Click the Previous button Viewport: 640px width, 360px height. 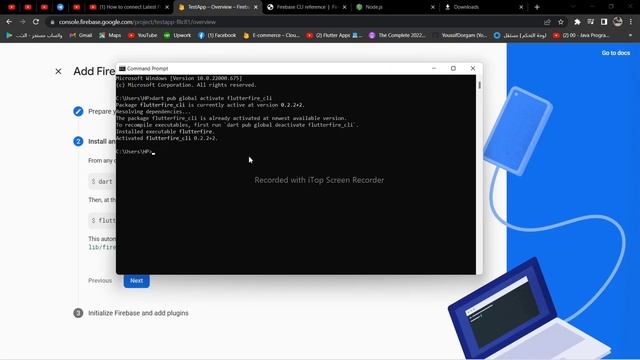100,281
